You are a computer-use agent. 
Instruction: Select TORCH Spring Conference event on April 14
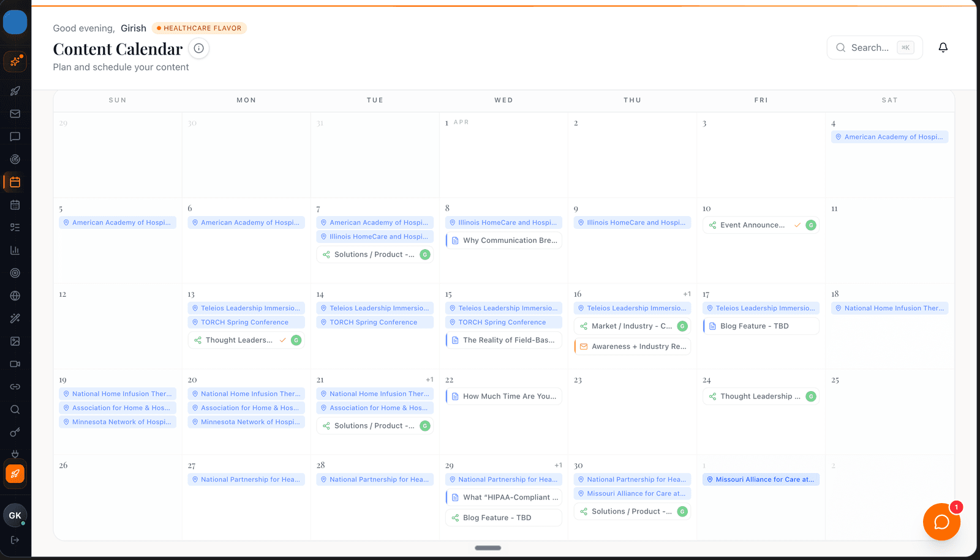[x=375, y=323]
